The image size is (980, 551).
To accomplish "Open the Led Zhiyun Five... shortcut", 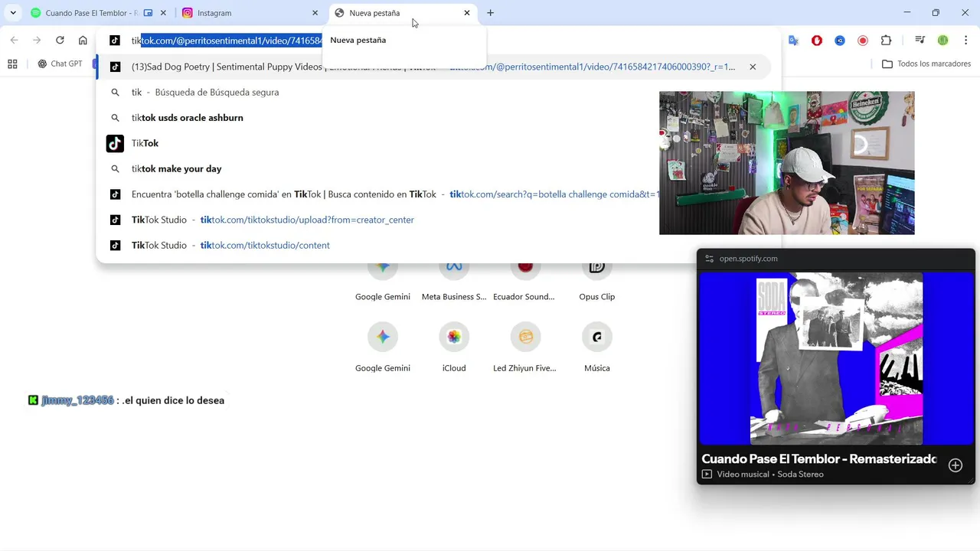I will (x=524, y=346).
